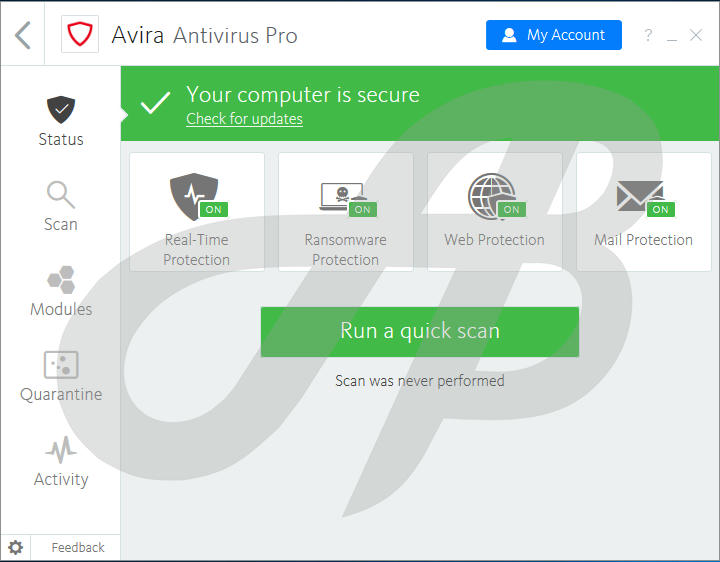Click the Real-Time Protection label

click(197, 250)
